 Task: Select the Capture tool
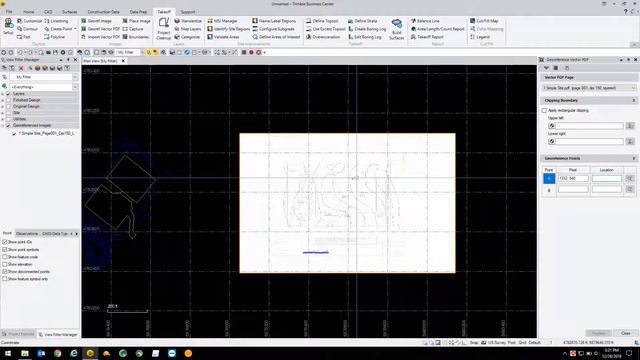[133, 29]
